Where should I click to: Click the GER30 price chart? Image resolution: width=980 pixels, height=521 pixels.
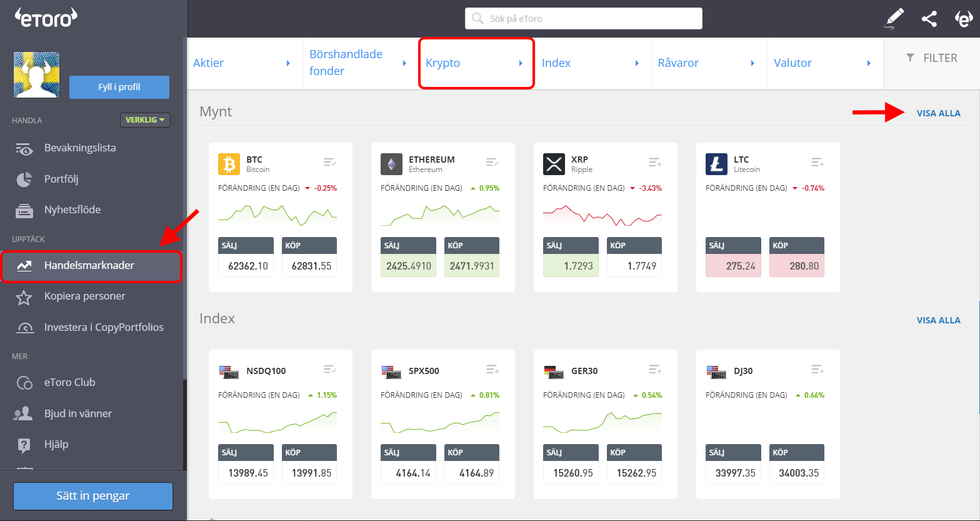(x=602, y=422)
